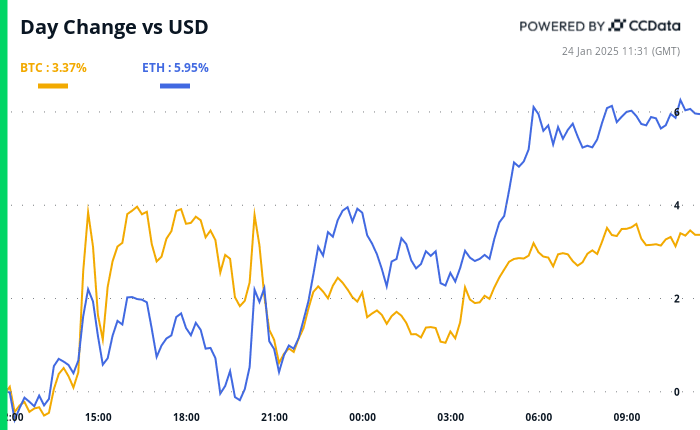Click the y-axis value 0 label

[677, 391]
